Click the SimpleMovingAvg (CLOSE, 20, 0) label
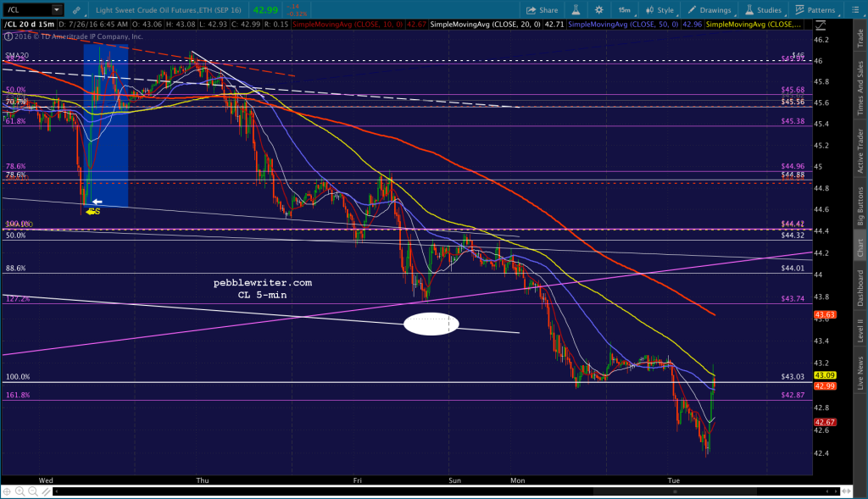Viewport: 868px width, 499px height. point(486,25)
